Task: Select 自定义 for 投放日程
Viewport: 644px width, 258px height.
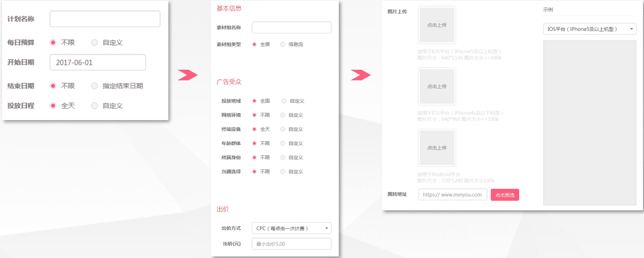Action: 94,105
